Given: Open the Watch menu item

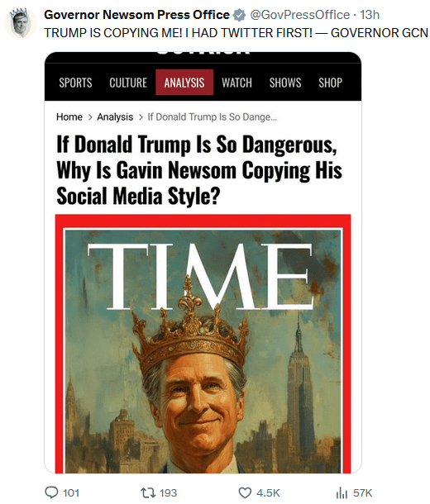Looking at the screenshot, I should tap(236, 83).
